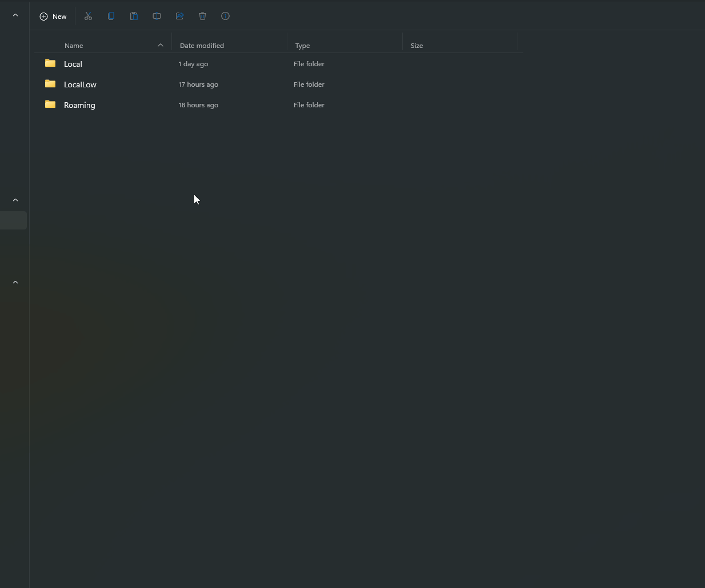Click the '18 hours ago' date cell
Image resolution: width=705 pixels, height=588 pixels.
click(x=198, y=105)
